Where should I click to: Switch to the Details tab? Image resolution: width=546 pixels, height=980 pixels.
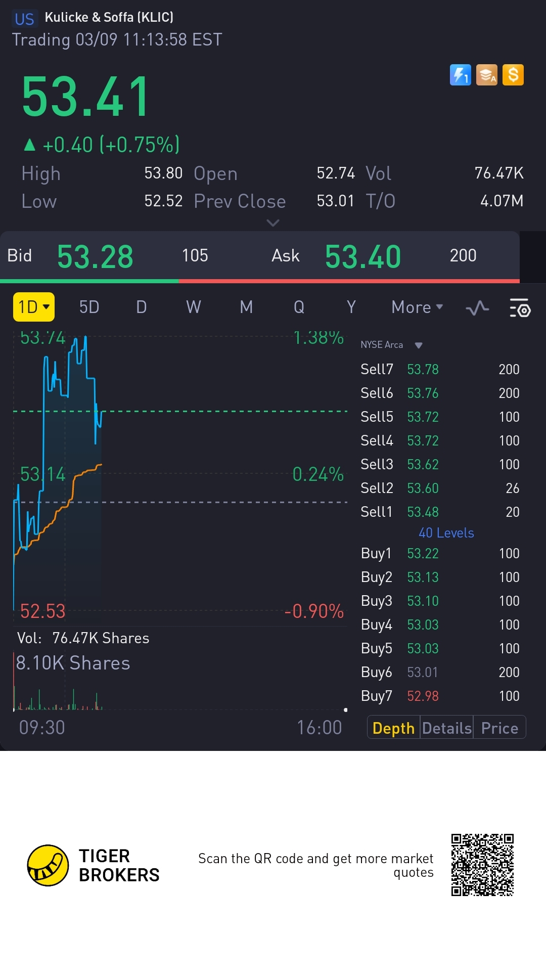pos(446,728)
